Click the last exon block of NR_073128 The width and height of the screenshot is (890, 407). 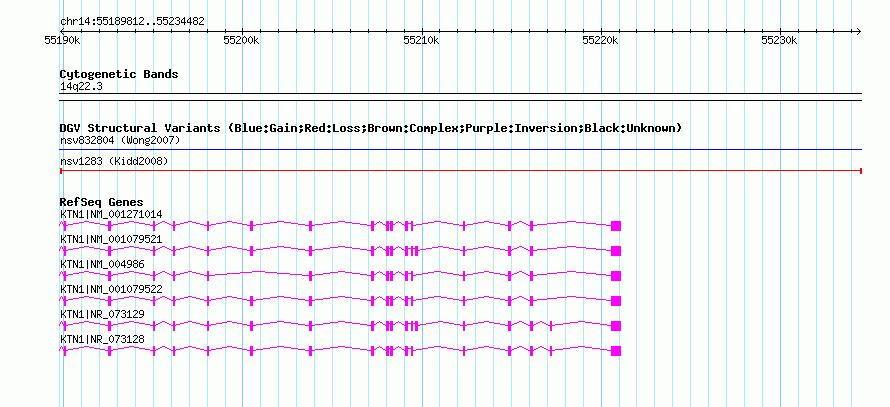click(616, 351)
